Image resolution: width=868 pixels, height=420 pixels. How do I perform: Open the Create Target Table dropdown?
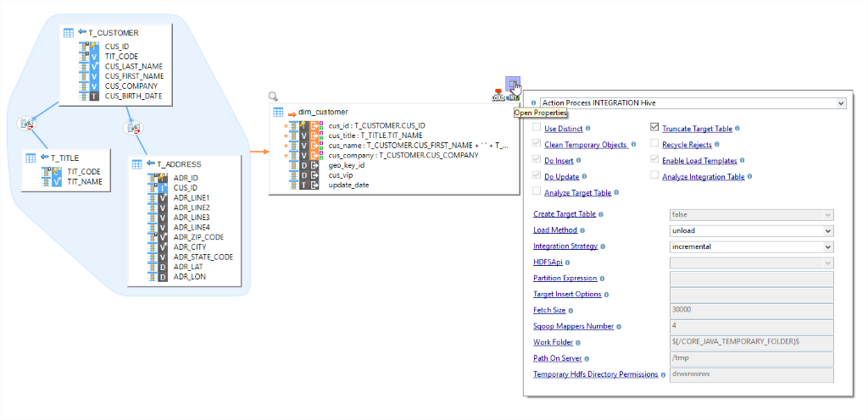752,214
